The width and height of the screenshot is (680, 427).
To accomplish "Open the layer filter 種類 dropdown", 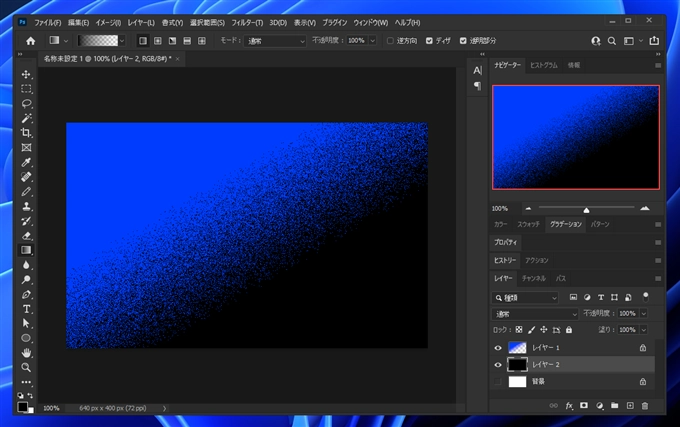I will tap(526, 297).
